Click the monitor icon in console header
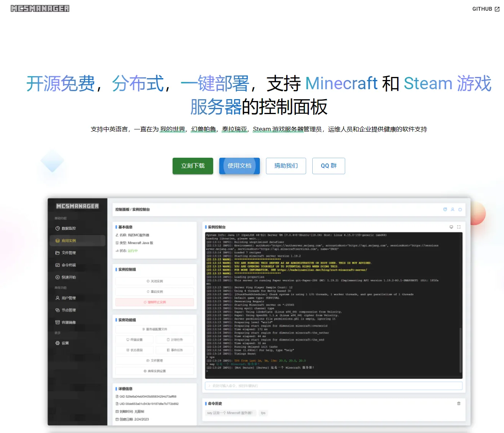This screenshot has height=433, width=504. tap(451, 227)
